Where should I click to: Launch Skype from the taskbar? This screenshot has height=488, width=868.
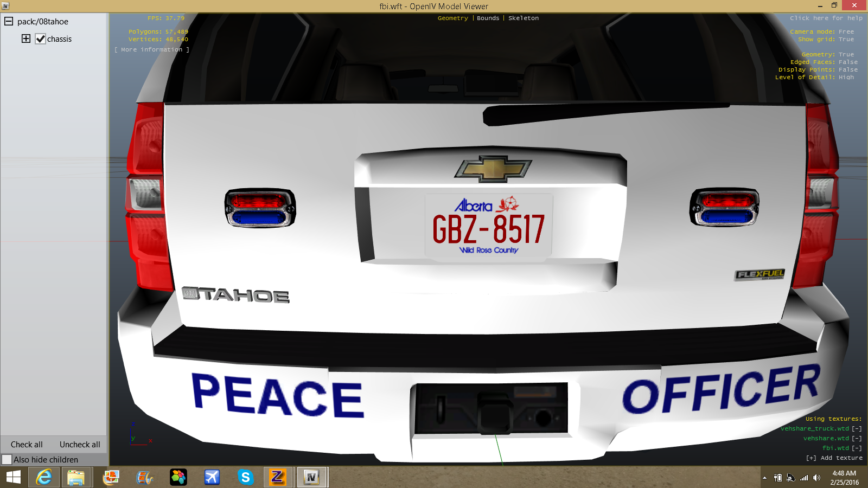245,477
